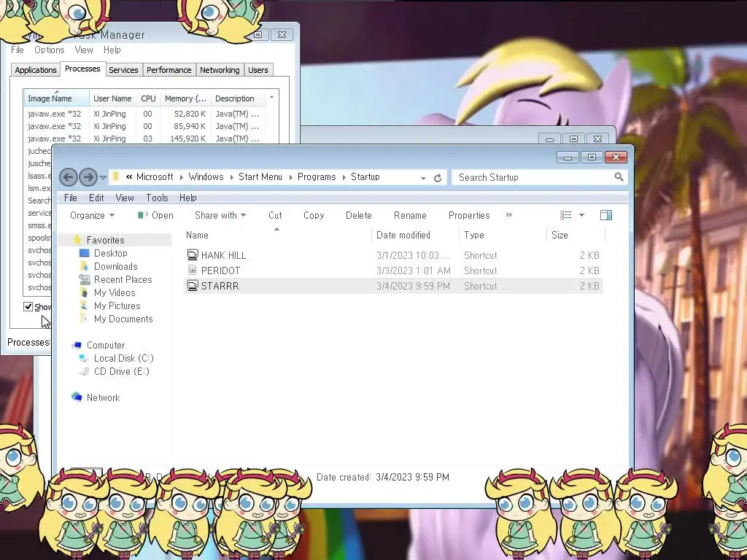The height and width of the screenshot is (560, 747).
Task: Click the Favorites star icon
Action: click(x=77, y=240)
